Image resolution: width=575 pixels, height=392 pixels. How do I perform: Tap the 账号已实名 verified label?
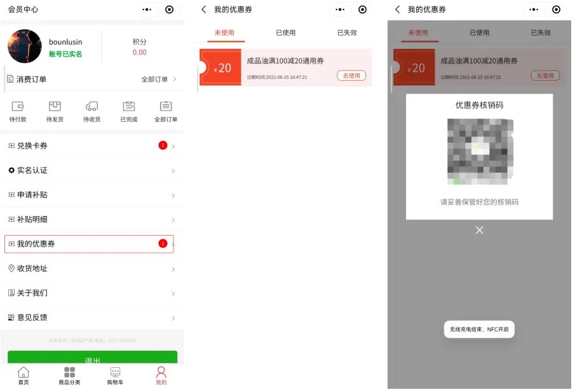tap(65, 54)
